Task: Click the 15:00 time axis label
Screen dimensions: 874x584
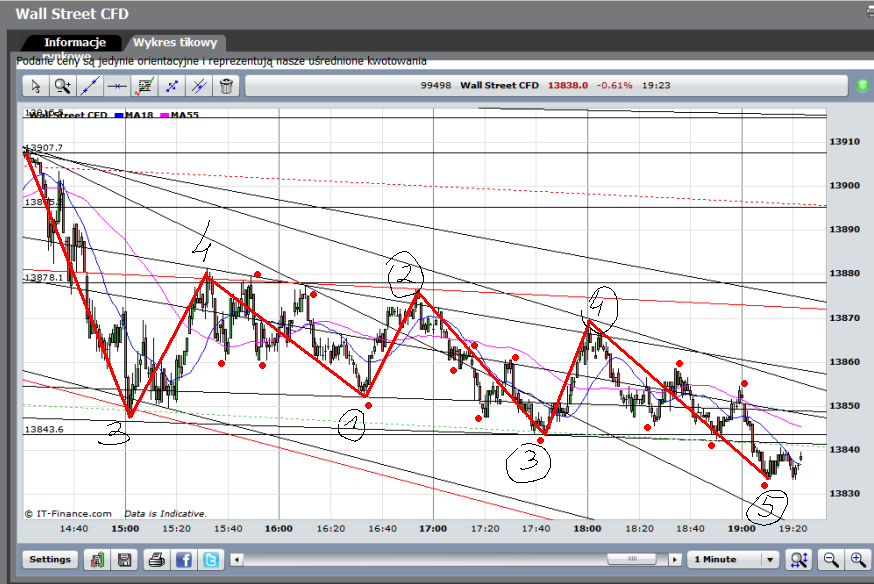Action: [125, 528]
